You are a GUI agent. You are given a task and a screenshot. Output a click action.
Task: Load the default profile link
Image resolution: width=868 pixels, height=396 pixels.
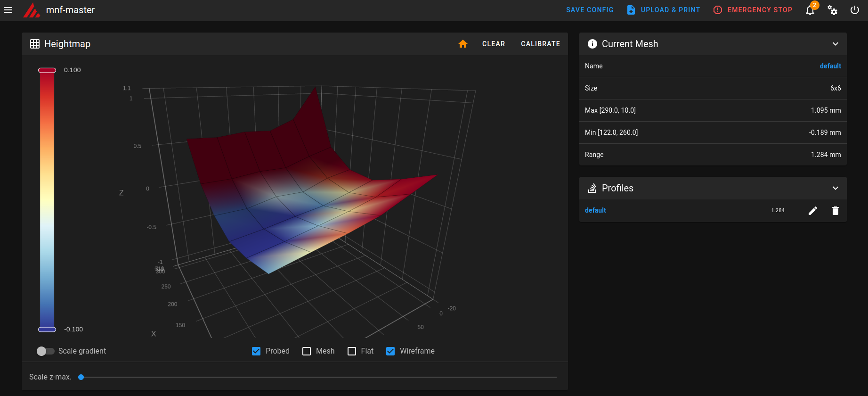[x=595, y=210]
